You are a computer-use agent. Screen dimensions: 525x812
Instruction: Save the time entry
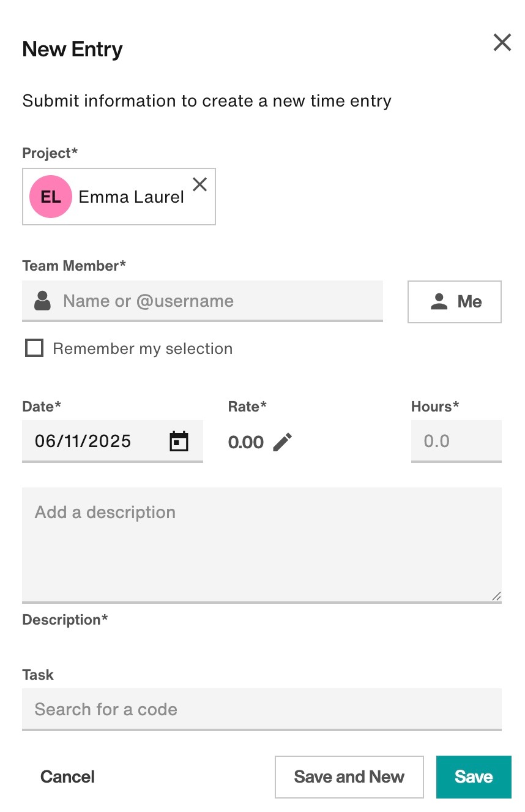click(474, 776)
